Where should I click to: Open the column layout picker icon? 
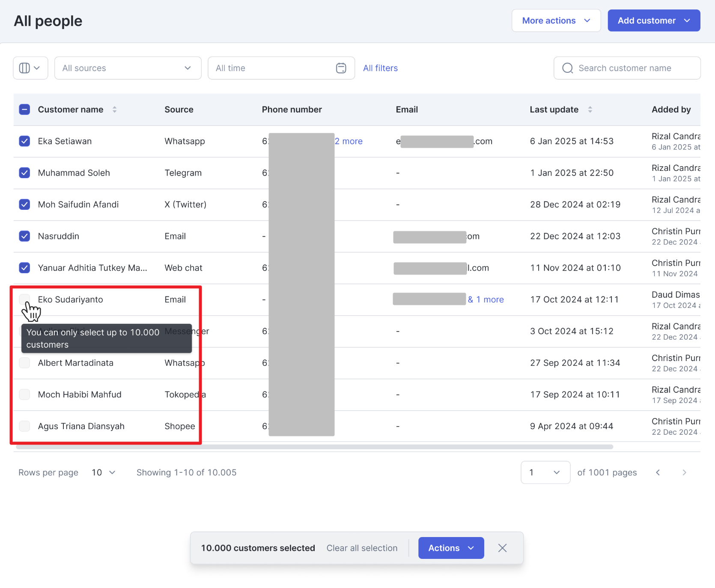click(30, 68)
